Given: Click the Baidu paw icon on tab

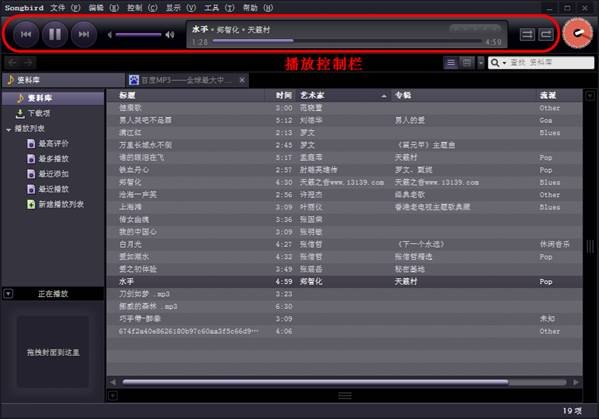Looking at the screenshot, I should [x=134, y=80].
